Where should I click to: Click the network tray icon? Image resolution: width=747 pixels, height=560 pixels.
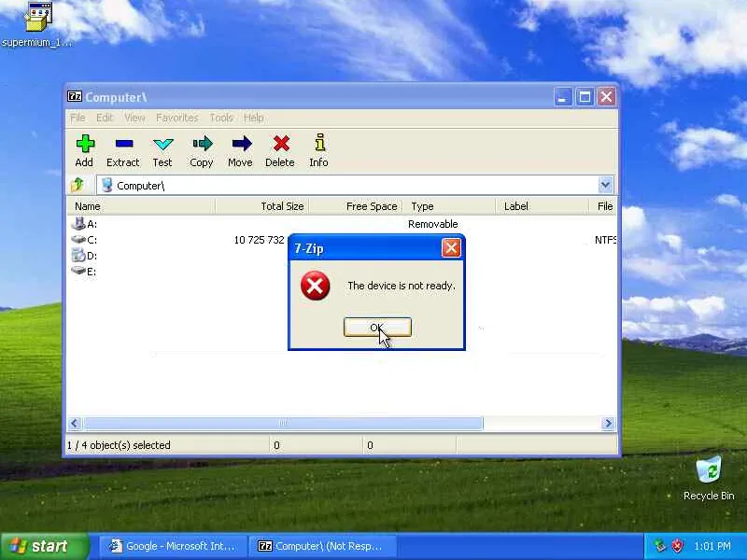pyautogui.click(x=660, y=546)
